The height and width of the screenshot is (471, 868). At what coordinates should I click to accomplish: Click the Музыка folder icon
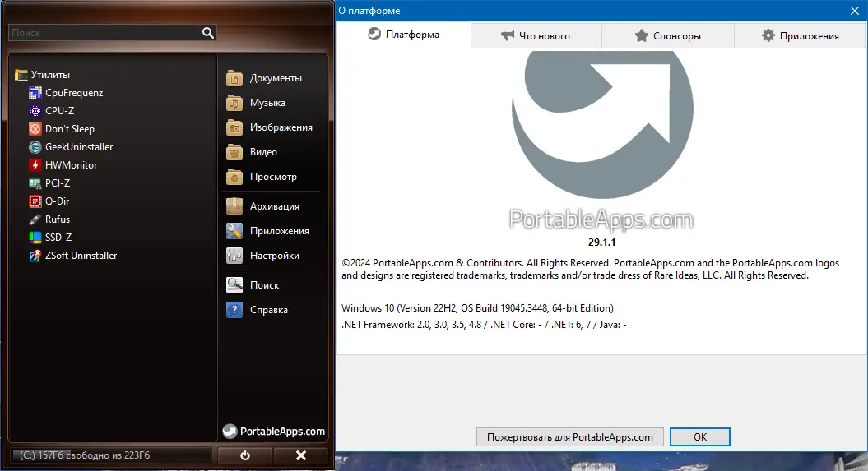click(234, 103)
